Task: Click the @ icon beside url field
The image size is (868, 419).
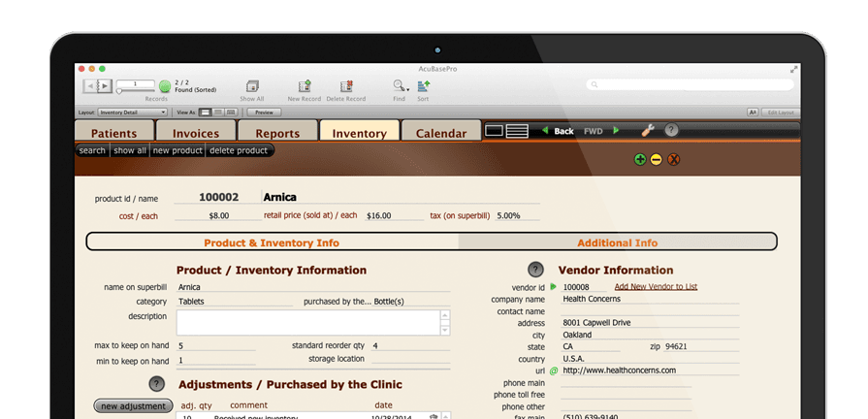Action: (x=554, y=371)
